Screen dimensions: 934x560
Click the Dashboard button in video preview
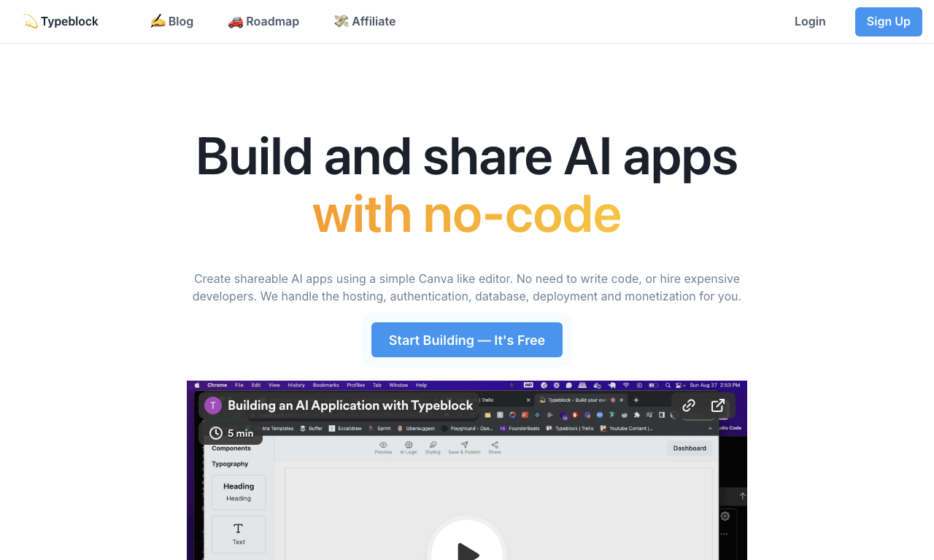(690, 448)
